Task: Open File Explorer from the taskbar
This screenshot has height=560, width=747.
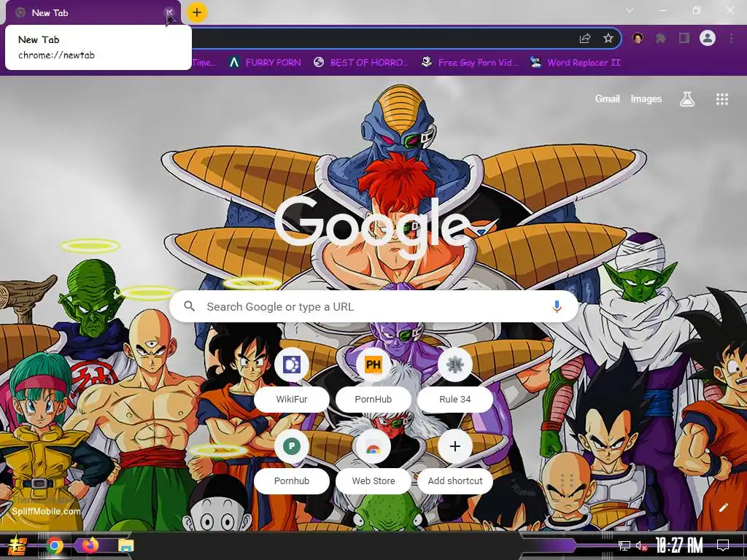Action: pos(125,545)
